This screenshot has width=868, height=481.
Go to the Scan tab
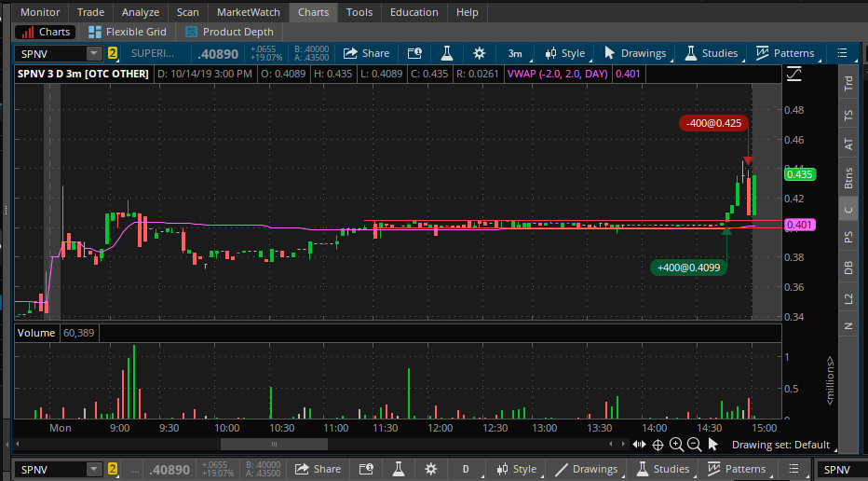pos(187,12)
